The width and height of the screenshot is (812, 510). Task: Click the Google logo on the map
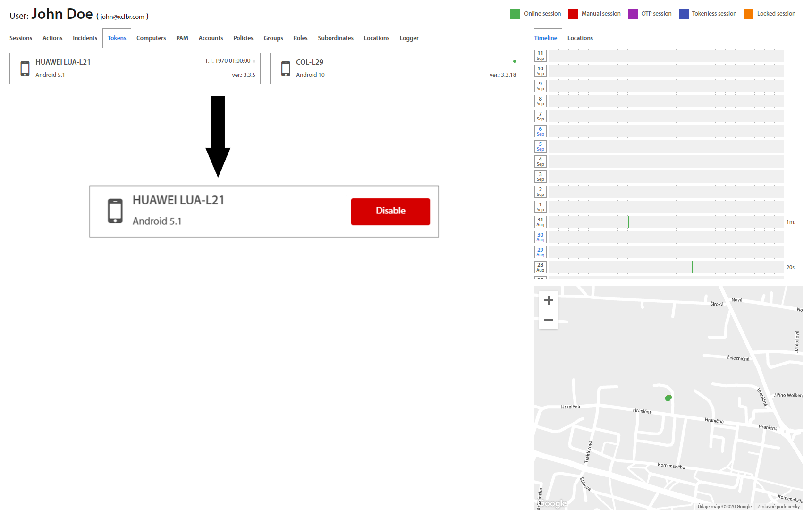[552, 503]
